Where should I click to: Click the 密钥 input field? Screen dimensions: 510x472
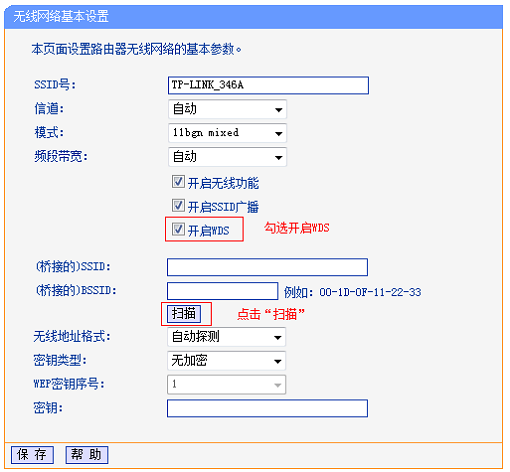point(267,408)
